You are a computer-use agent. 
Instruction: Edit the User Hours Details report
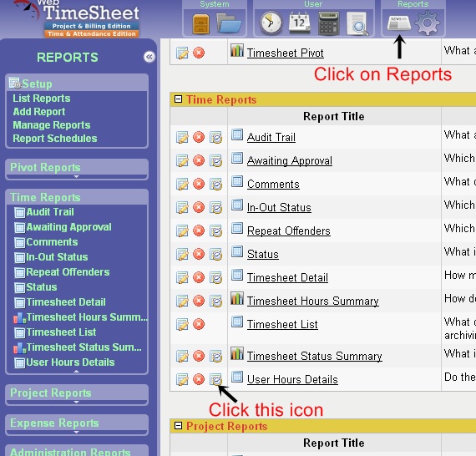[x=182, y=379]
